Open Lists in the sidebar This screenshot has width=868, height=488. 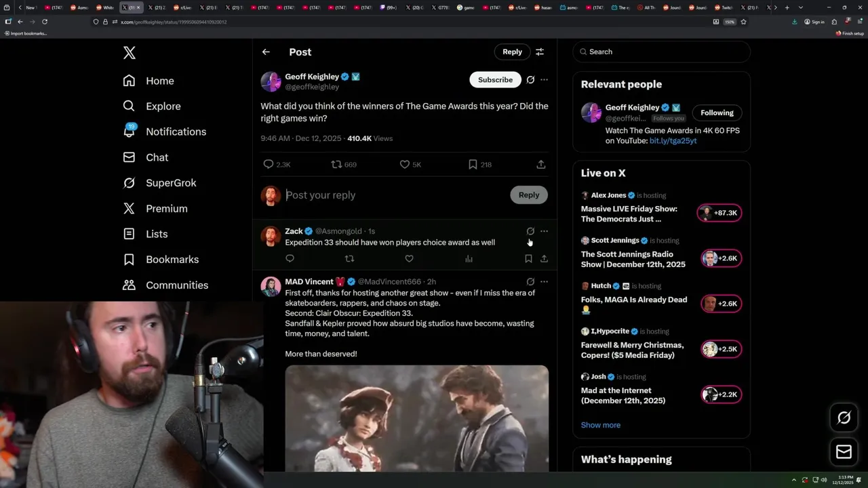[145, 234]
